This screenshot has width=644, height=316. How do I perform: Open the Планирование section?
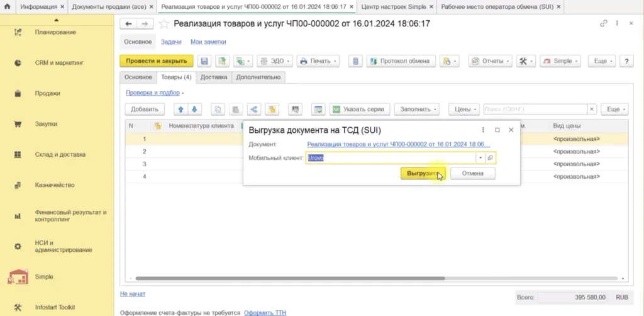tap(57, 32)
